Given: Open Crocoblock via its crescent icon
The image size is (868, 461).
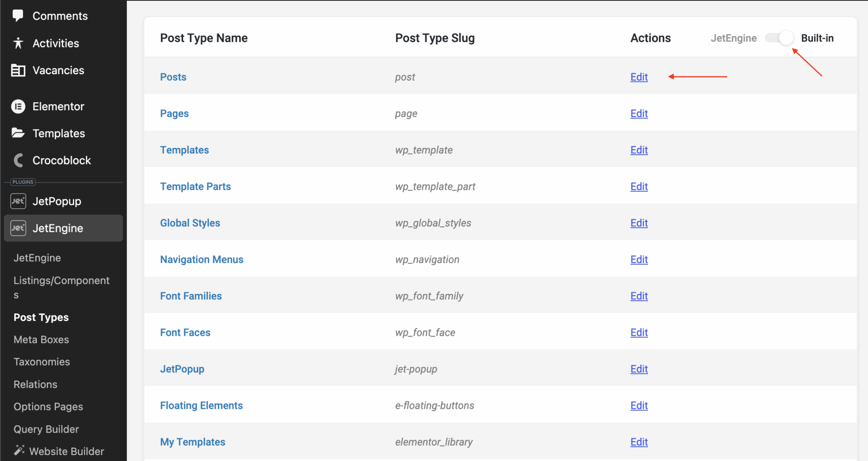Looking at the screenshot, I should [18, 160].
